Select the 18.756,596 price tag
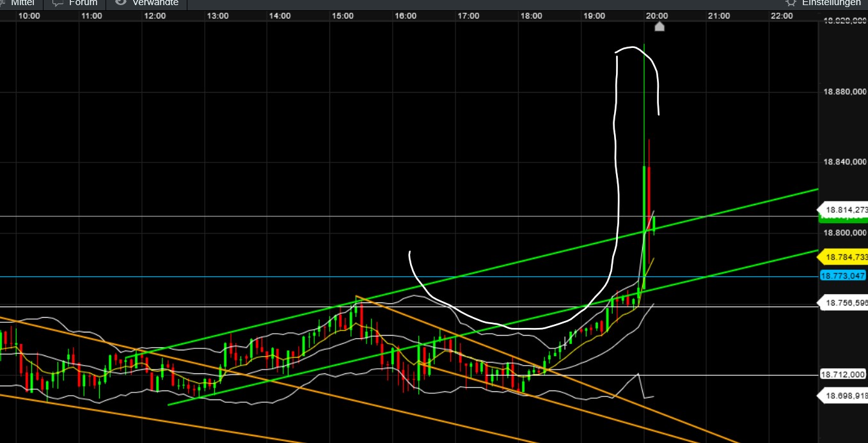 (x=842, y=302)
